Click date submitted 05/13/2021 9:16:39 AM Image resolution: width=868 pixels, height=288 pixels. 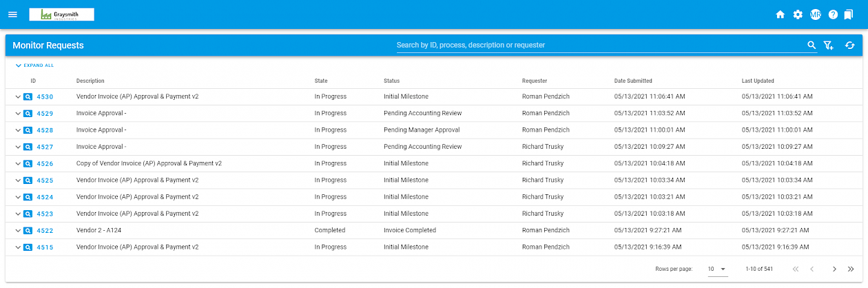tap(648, 247)
